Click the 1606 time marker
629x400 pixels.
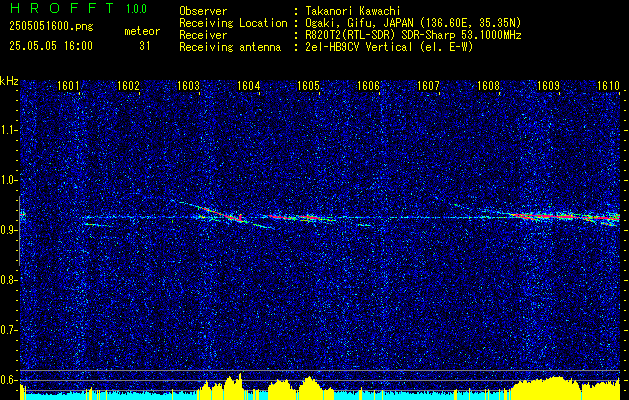pyautogui.click(x=369, y=86)
